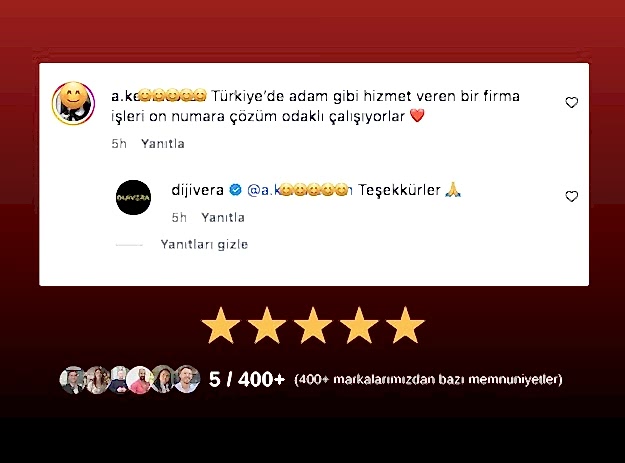Open the a.k commenter username
The image size is (625, 463).
(x=159, y=96)
